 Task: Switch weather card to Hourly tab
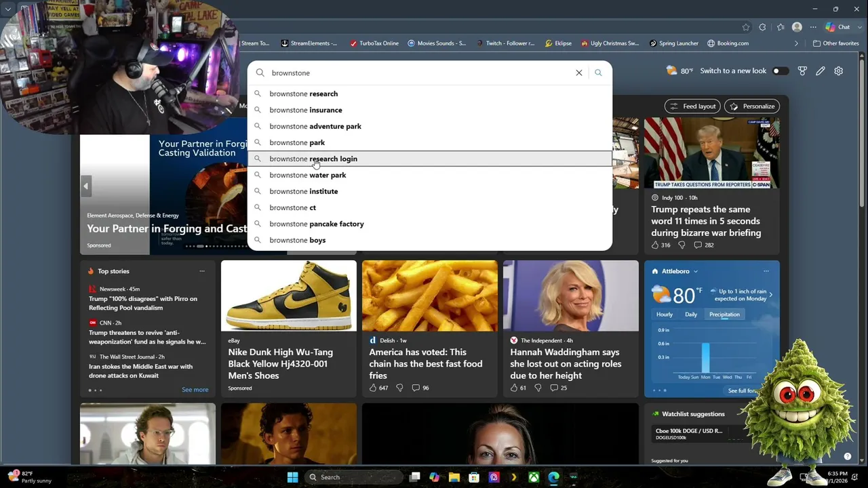click(665, 314)
